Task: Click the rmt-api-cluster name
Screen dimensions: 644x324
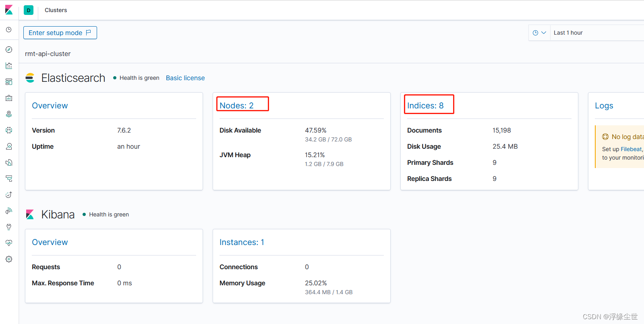Action: pyautogui.click(x=48, y=54)
